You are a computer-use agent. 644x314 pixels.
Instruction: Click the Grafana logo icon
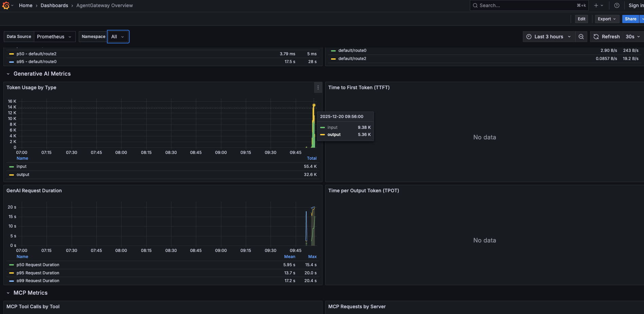pyautogui.click(x=6, y=5)
